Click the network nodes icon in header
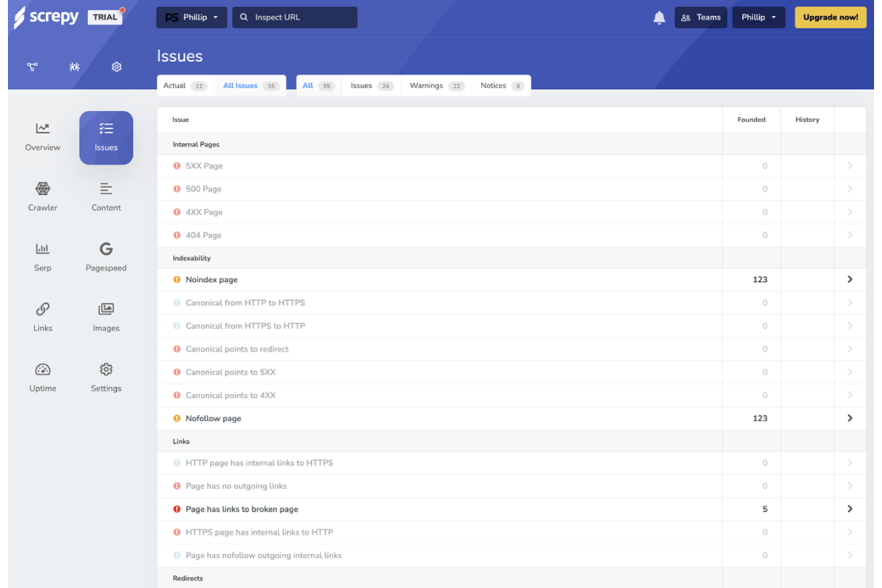Screen dimensions: 882x588 click(x=32, y=67)
